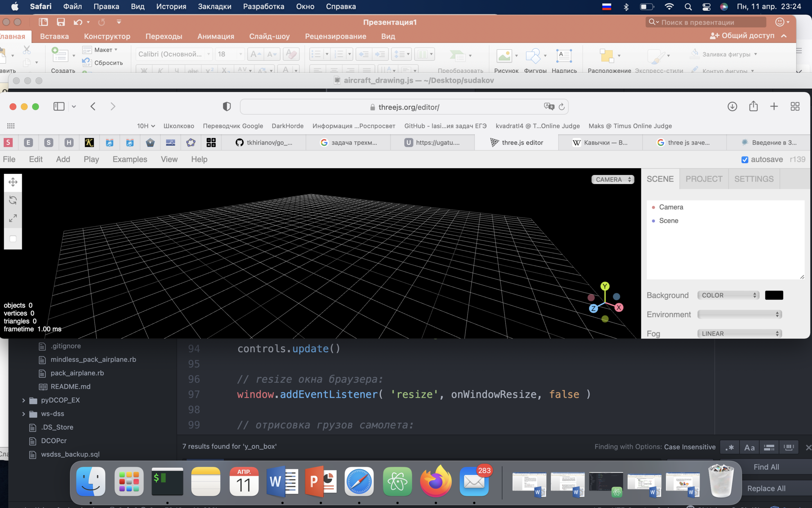Image resolution: width=812 pixels, height=508 pixels.
Task: Reload the threejs.org page
Action: 562,107
